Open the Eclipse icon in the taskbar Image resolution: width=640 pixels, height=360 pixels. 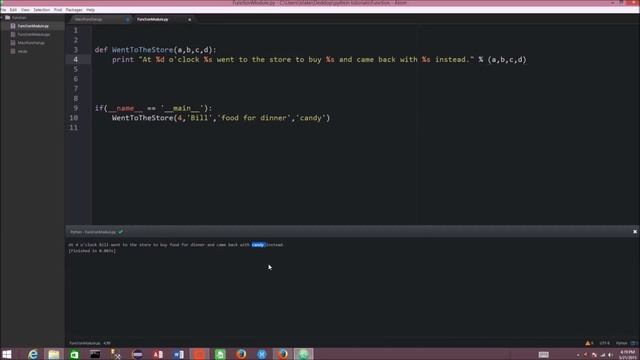[x=137, y=354]
